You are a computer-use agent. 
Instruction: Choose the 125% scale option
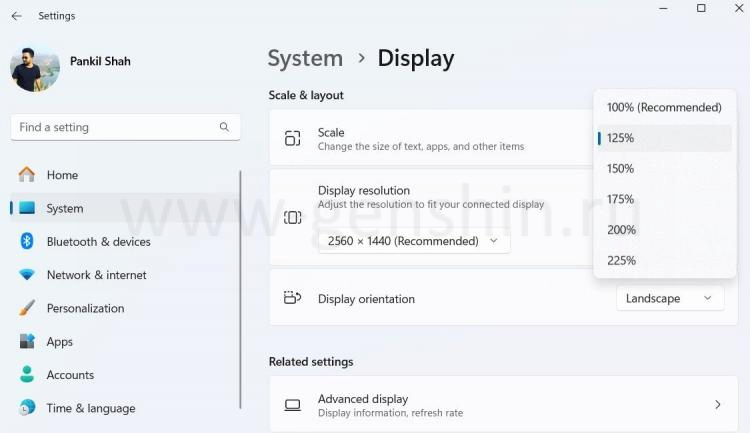pos(664,138)
